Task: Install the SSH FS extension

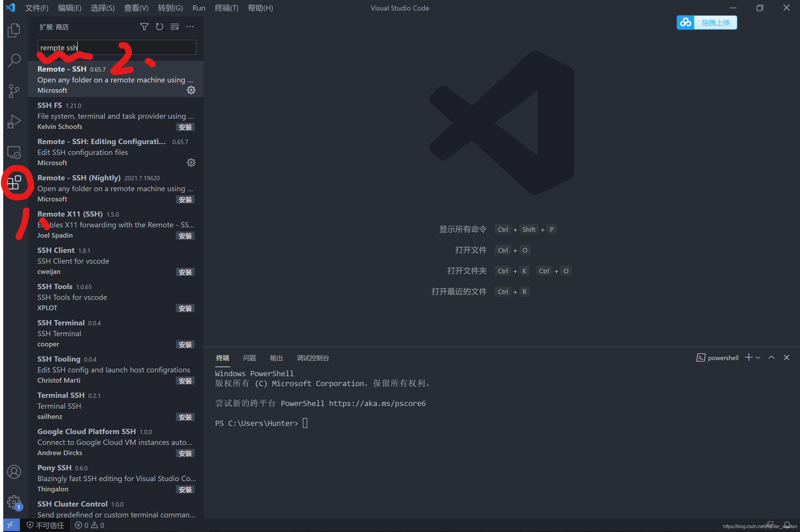Action: (185, 127)
